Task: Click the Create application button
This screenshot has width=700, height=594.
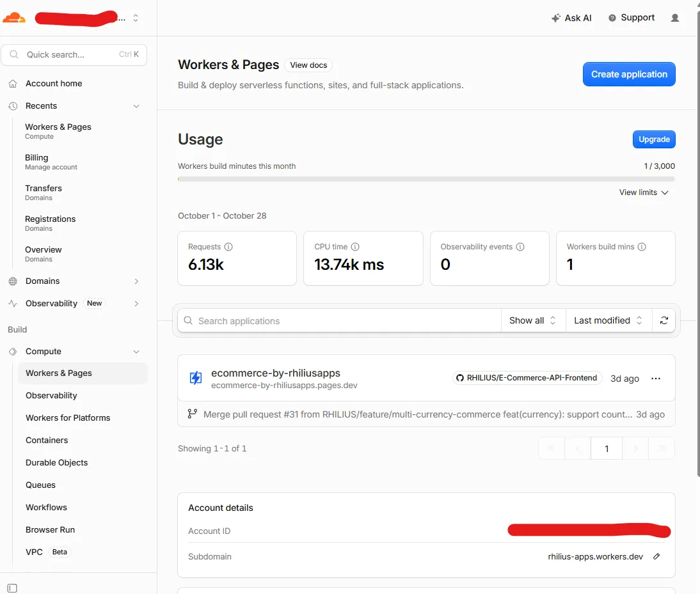Action: (x=628, y=74)
